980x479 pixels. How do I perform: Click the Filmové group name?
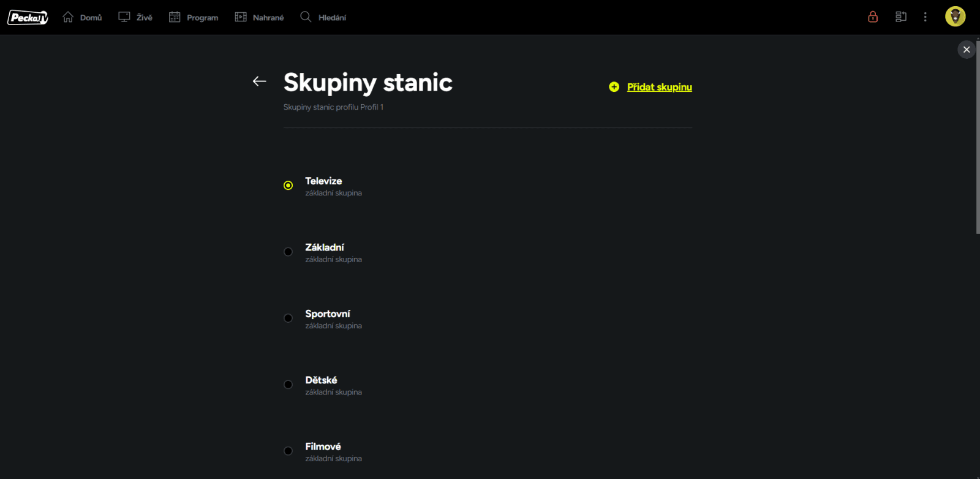[x=323, y=447]
